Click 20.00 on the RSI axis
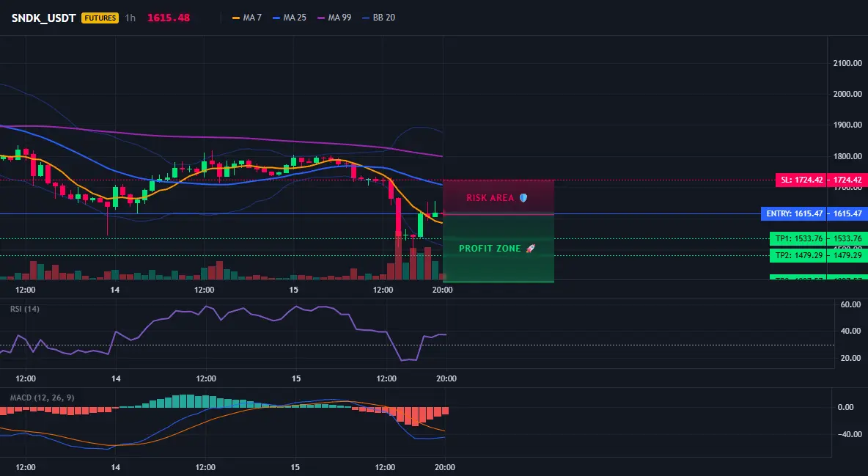The width and height of the screenshot is (868, 476). (850, 358)
